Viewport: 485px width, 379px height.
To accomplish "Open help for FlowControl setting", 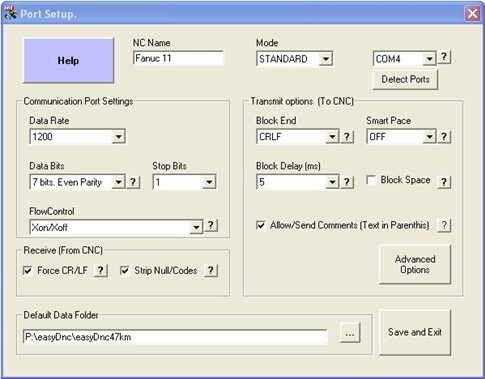I will click(x=211, y=226).
